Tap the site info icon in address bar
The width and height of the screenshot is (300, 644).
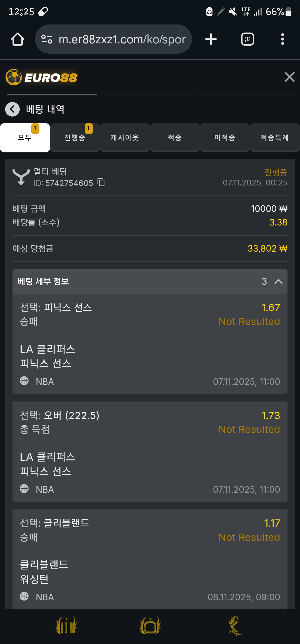coord(47,39)
